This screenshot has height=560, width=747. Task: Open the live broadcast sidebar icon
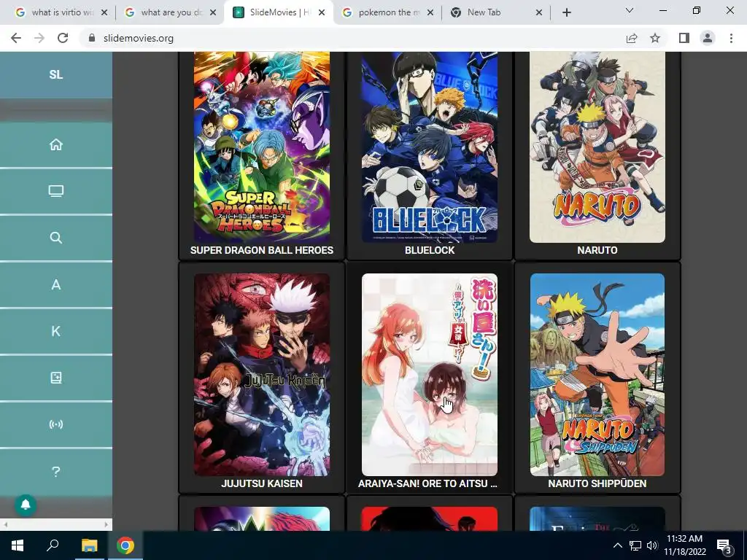point(55,424)
